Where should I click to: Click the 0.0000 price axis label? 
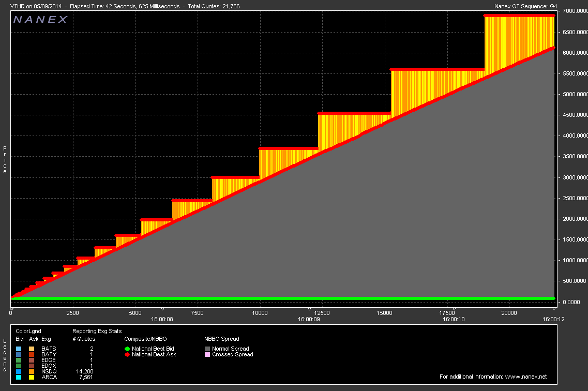[x=571, y=302]
